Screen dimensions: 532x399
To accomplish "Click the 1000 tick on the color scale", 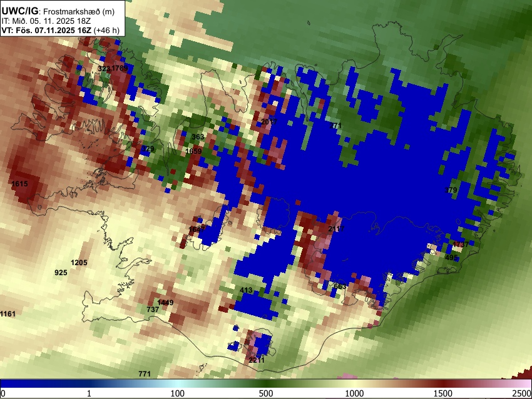I will pos(354,393).
